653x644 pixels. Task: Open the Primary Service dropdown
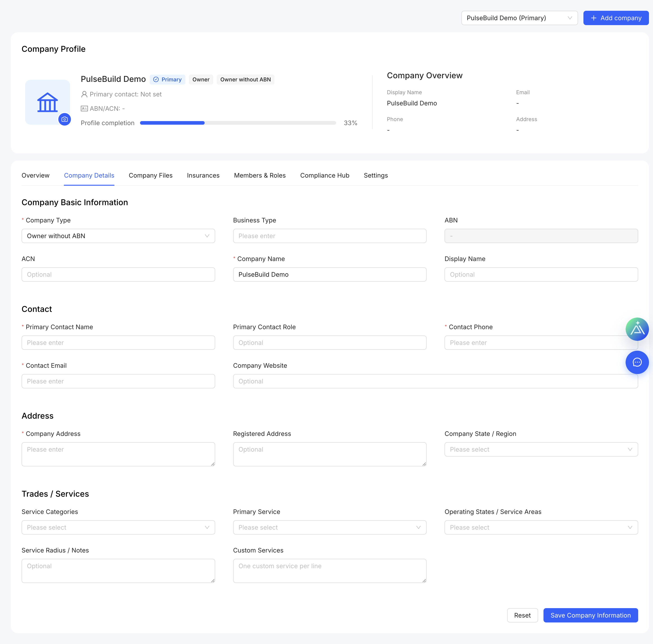coord(330,527)
